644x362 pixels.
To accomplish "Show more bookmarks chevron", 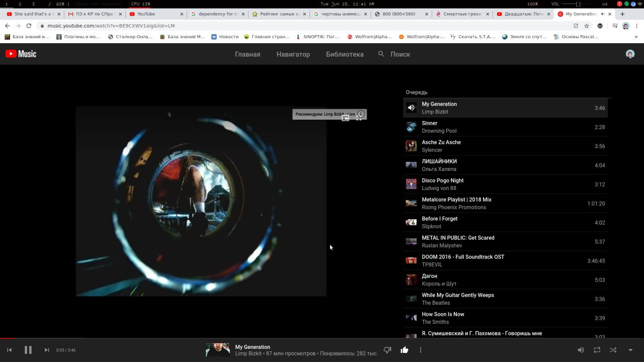I will [636, 37].
